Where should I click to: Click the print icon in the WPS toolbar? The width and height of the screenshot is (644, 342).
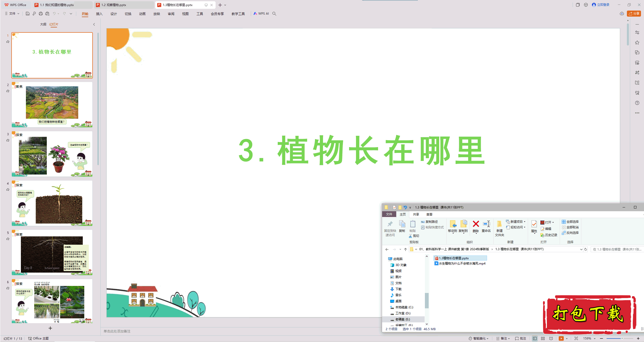(x=41, y=14)
